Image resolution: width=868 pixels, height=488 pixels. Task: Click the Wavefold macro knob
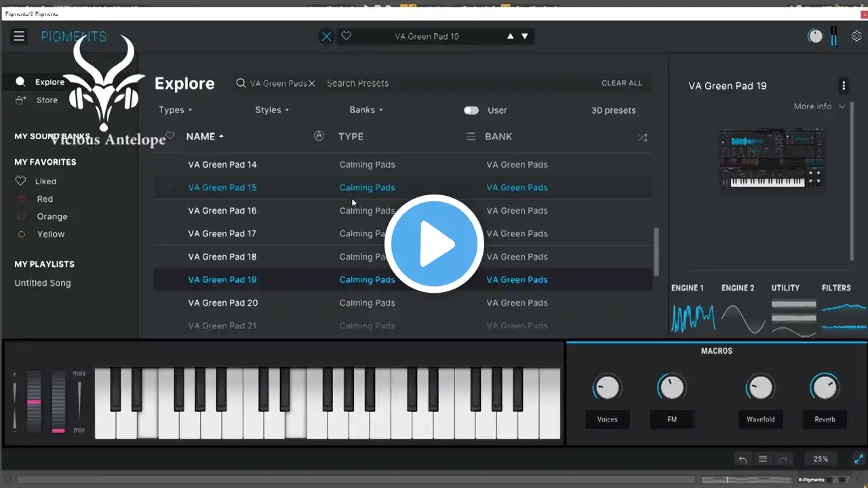point(760,388)
